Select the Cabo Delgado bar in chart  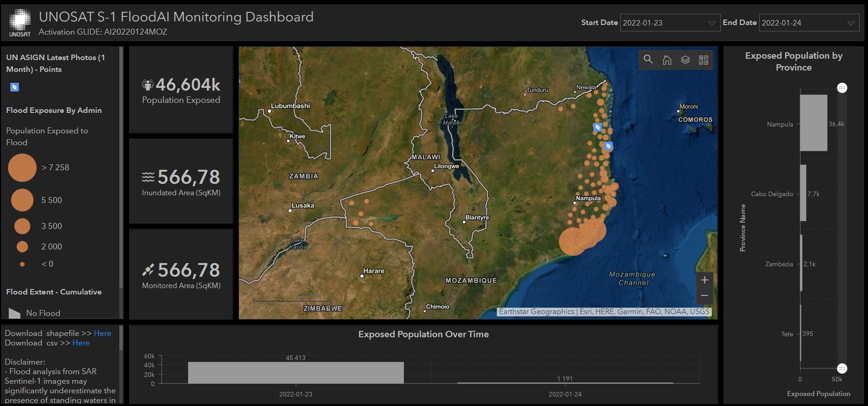pos(803,193)
